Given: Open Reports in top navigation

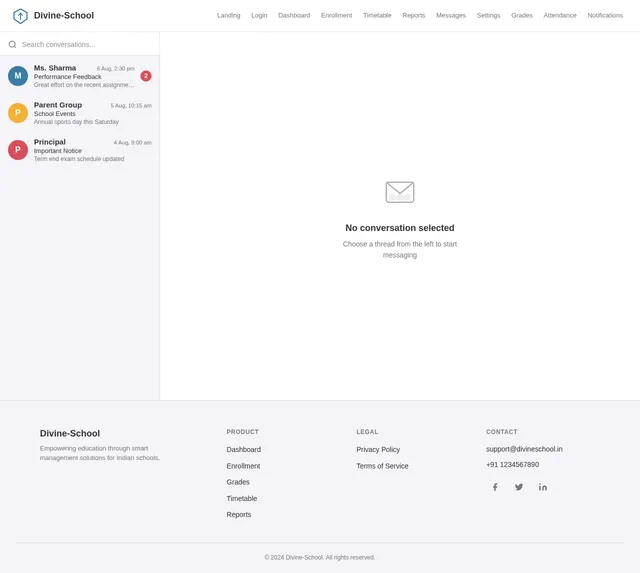Looking at the screenshot, I should 413,16.
